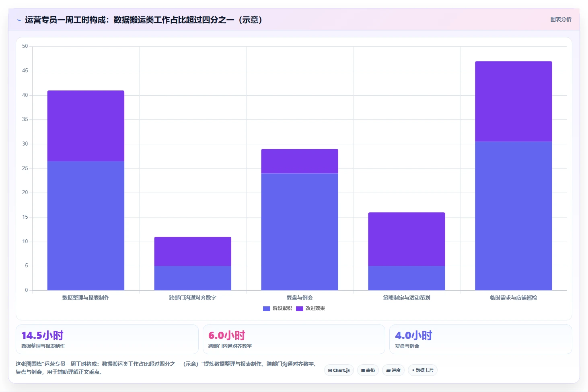588x392 pixels.
Task: Toggle the 改进效果 legend item
Action: point(310,308)
